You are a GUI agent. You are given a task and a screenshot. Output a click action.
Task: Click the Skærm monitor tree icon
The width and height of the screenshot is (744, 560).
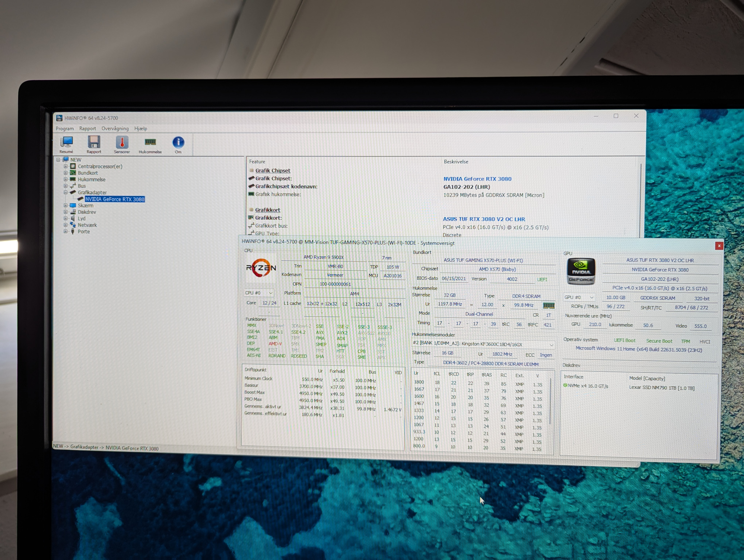(73, 205)
